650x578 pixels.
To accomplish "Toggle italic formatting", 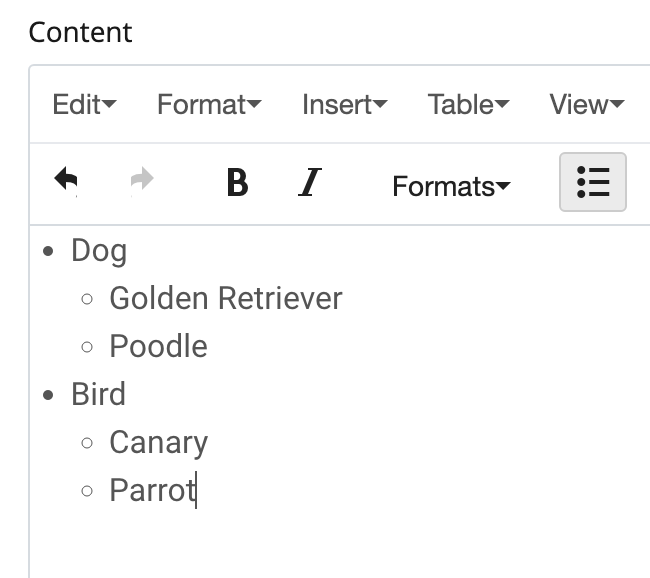I will (310, 183).
